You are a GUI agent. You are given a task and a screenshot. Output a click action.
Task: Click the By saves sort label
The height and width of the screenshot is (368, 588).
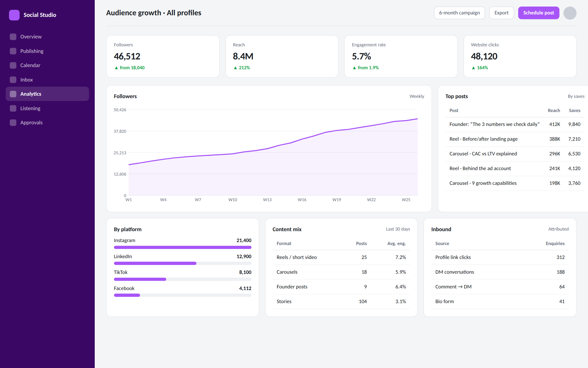point(576,96)
